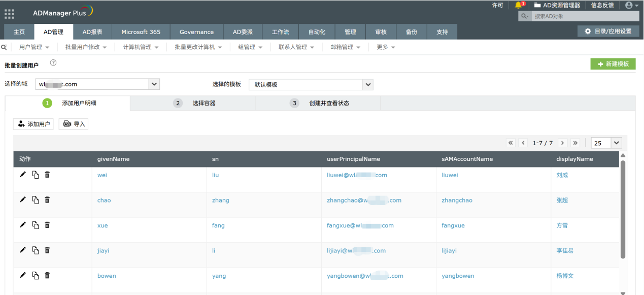Open the 选择的域 domain dropdown
Viewport: 644px width, 295px height.
click(x=154, y=84)
